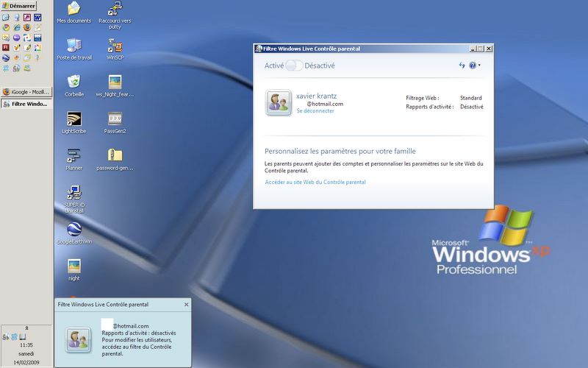Click the parental control tray icon
The width and height of the screenshot is (588, 368).
pyautogui.click(x=5, y=337)
